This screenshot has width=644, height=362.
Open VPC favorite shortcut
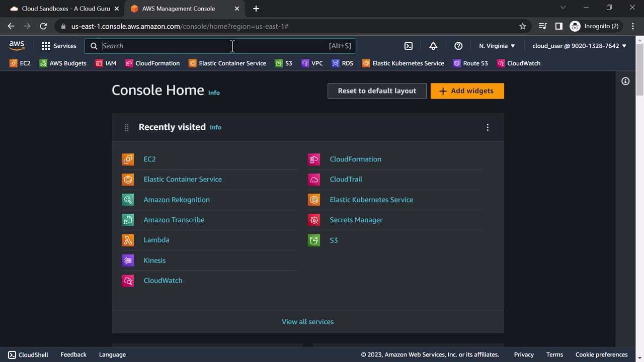tap(312, 63)
